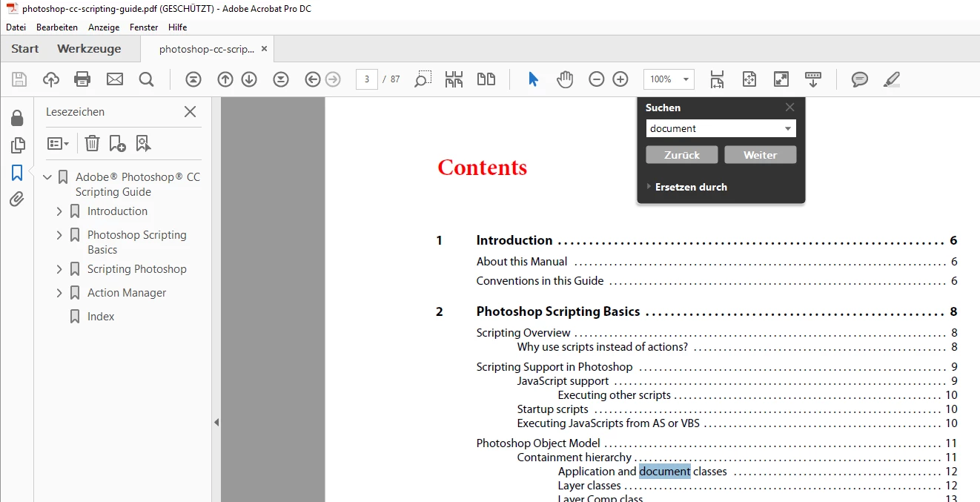The width and height of the screenshot is (980, 502).
Task: Click the read mode keyboard-arrow icon
Action: [x=813, y=79]
